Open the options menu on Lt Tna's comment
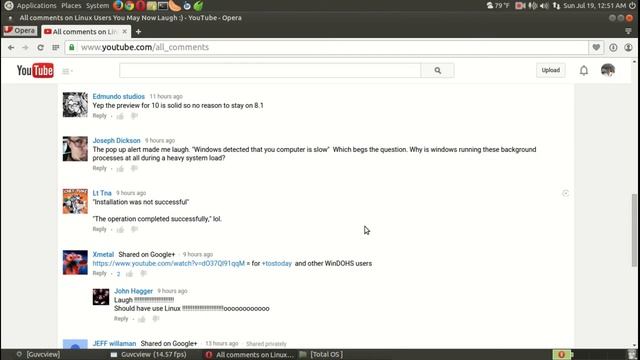Viewport: 640px width, 360px height. point(565,193)
